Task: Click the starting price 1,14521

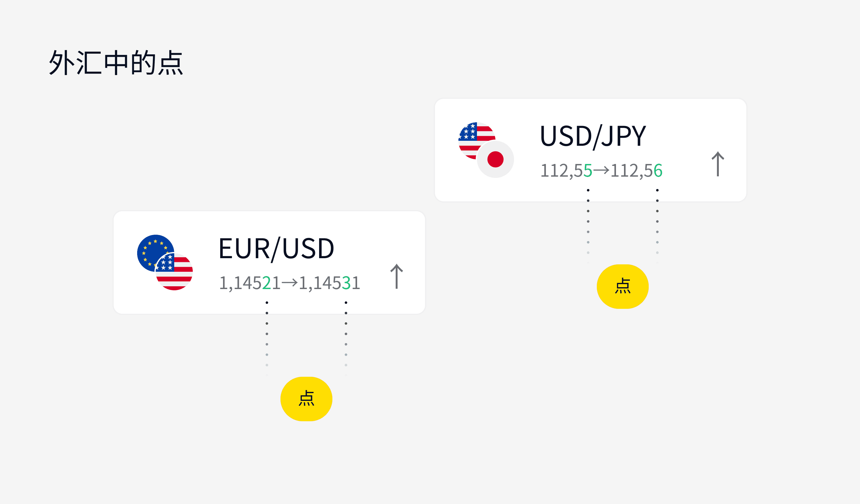Action: click(250, 283)
